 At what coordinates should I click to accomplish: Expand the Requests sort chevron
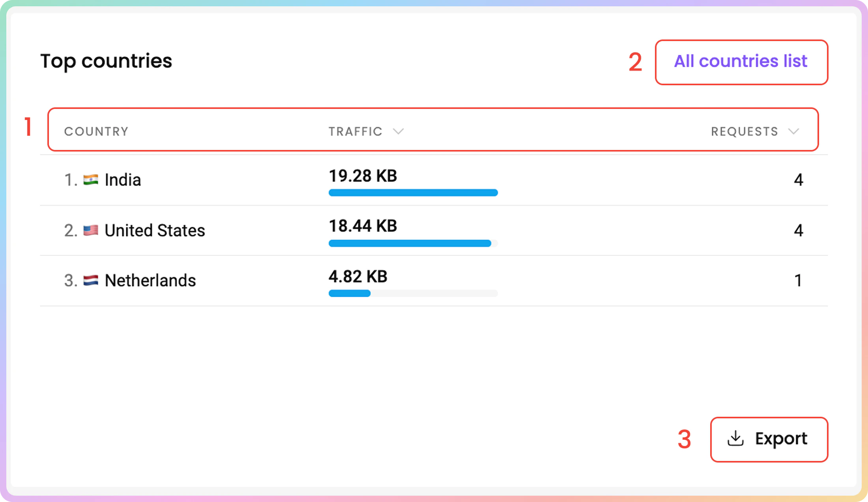click(x=793, y=131)
